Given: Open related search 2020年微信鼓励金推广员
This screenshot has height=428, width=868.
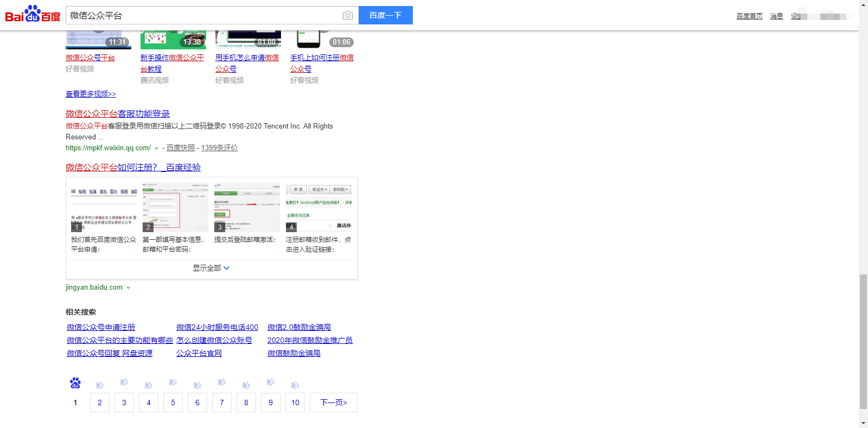Looking at the screenshot, I should click(x=310, y=340).
